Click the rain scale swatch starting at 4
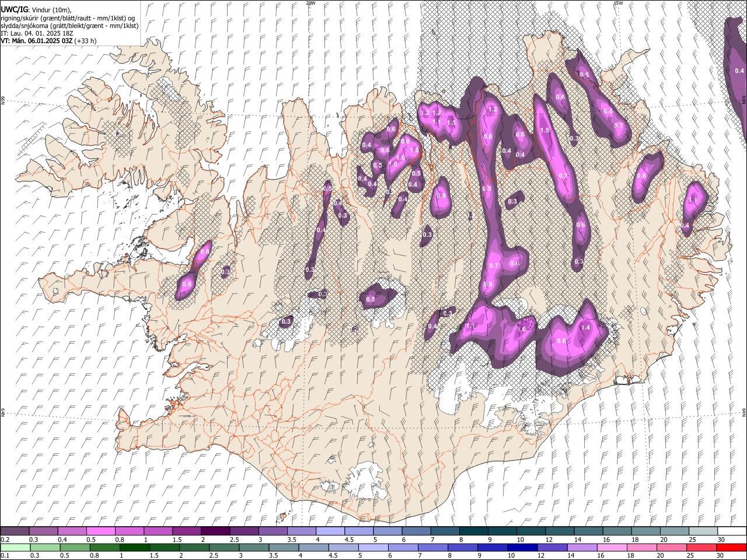The height and width of the screenshot is (560, 747). 313,547
